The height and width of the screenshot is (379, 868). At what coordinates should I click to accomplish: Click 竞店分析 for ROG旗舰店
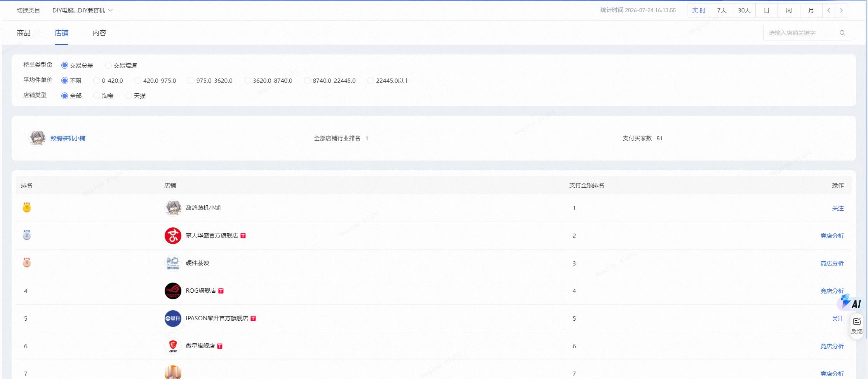(x=832, y=291)
